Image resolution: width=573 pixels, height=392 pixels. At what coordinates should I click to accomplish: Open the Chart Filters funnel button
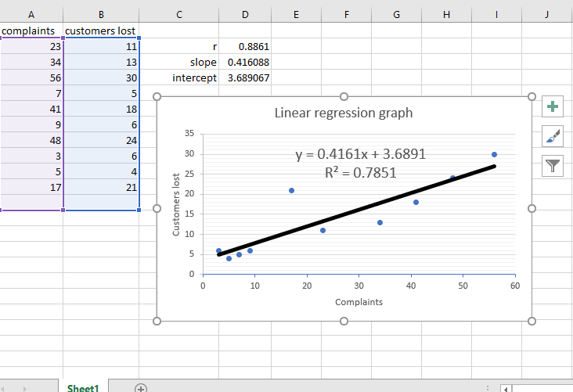coord(553,164)
